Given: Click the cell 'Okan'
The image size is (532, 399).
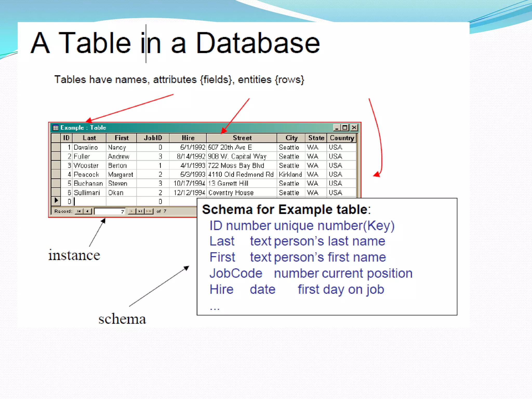Looking at the screenshot, I should pyautogui.click(x=121, y=192).
